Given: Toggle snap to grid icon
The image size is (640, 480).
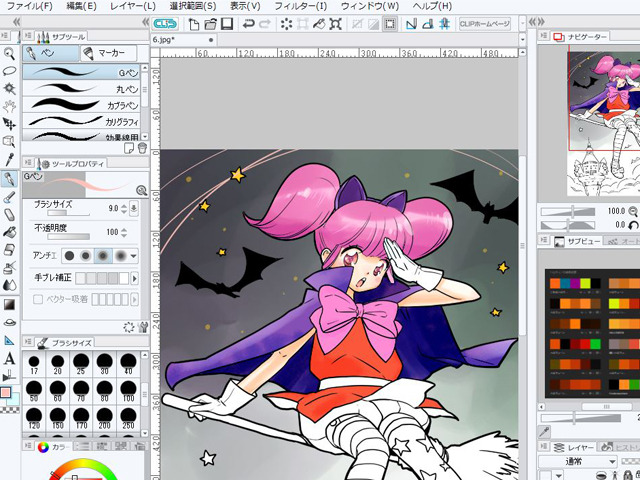Looking at the screenshot, I should [444, 24].
